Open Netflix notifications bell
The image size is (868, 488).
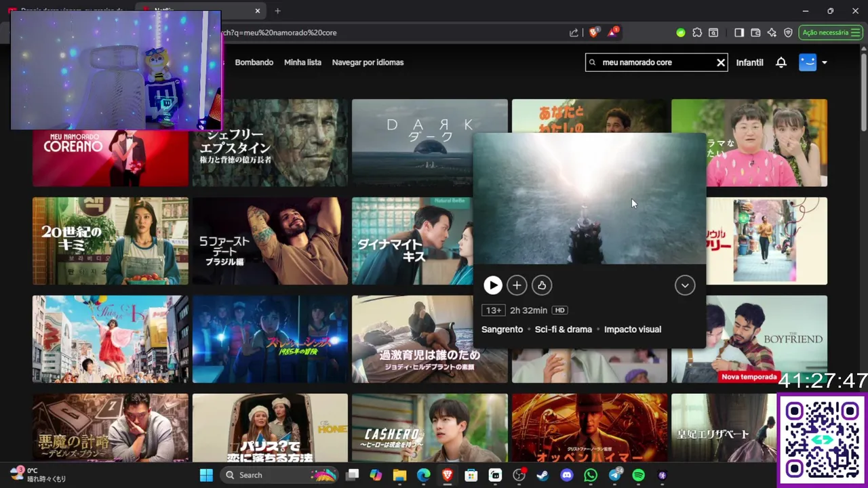pyautogui.click(x=781, y=62)
